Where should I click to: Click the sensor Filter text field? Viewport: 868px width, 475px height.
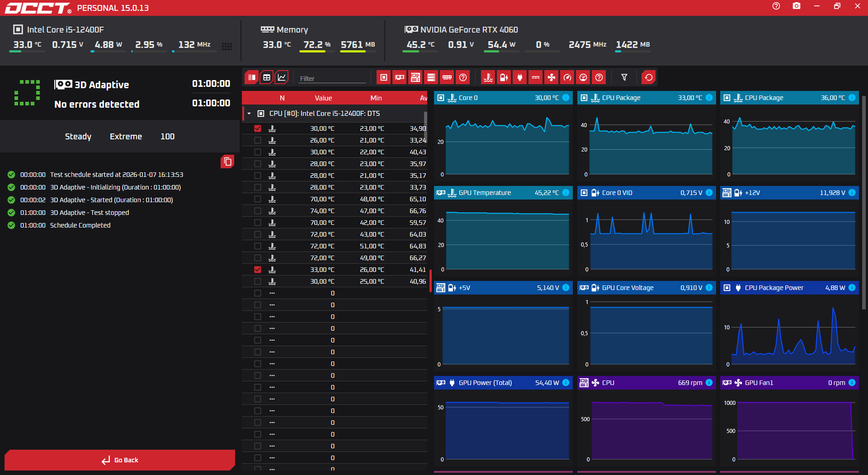coord(332,78)
